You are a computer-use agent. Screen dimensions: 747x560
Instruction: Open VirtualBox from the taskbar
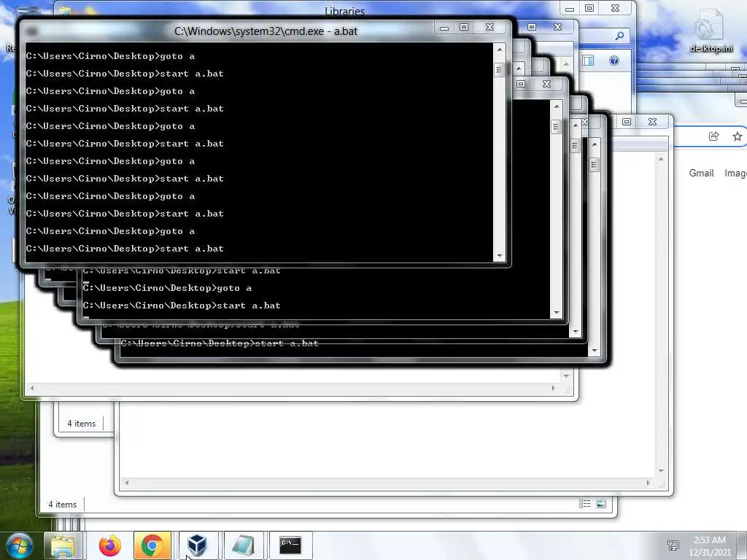pyautogui.click(x=197, y=545)
